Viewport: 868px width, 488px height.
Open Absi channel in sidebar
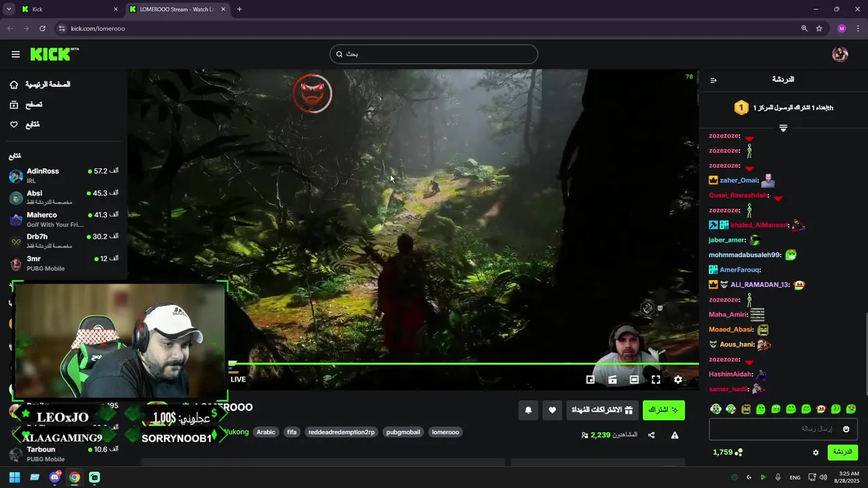click(64, 197)
